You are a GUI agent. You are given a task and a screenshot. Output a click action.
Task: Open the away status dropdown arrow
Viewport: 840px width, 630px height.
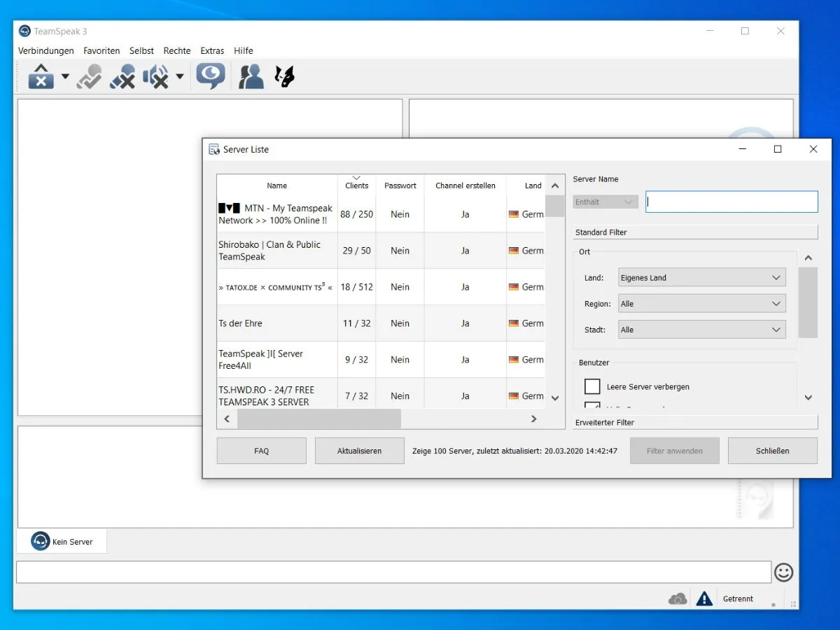click(x=65, y=76)
